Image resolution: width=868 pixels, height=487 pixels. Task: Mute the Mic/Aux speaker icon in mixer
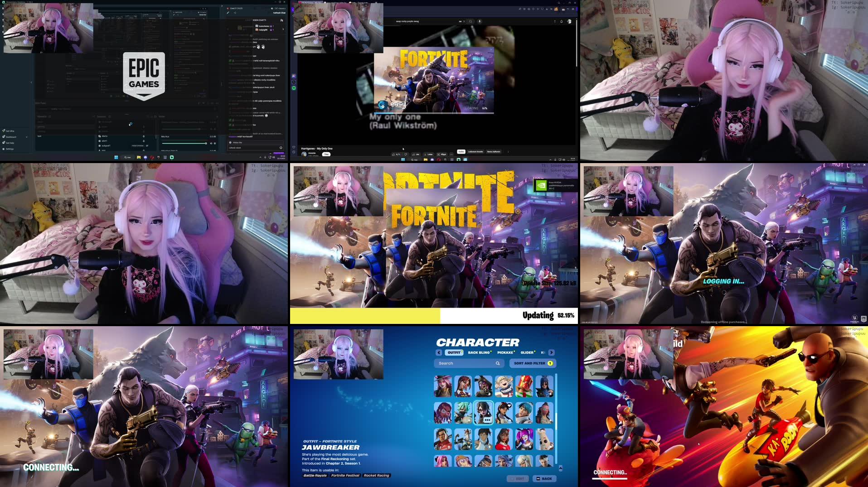pos(211,143)
